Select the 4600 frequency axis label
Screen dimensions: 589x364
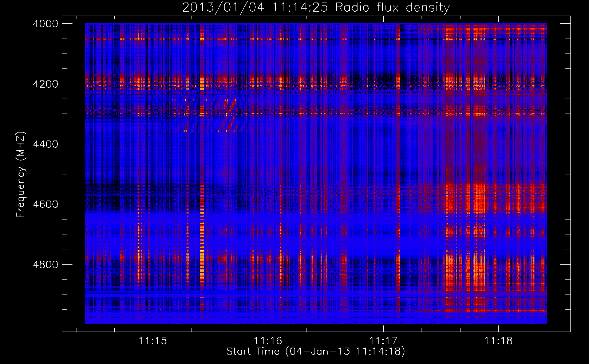(46, 204)
